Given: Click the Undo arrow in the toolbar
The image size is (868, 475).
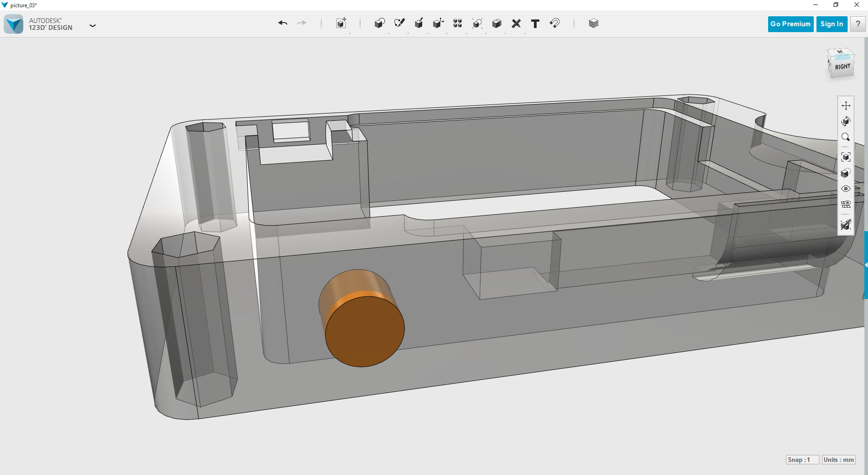Looking at the screenshot, I should [x=283, y=24].
